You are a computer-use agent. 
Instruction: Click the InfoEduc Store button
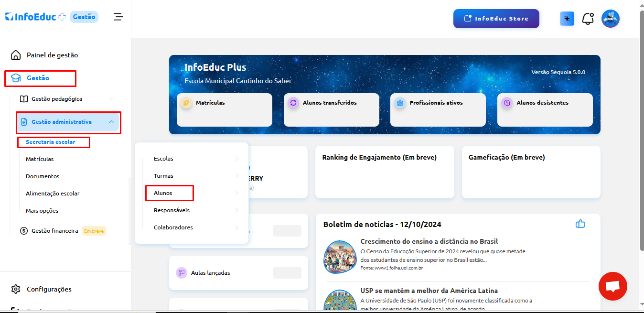click(x=496, y=19)
